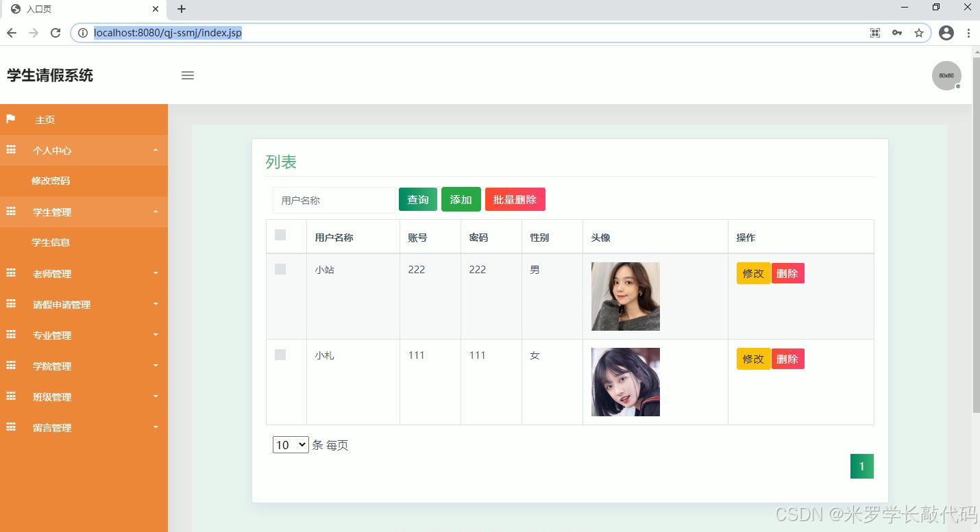Screen dimensions: 980x532
Task: Click the 学生管理 sidebar icon
Action: 10,212
